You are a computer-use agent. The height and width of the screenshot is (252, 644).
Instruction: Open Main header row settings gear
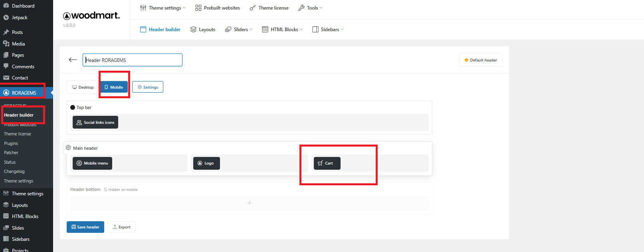coord(68,148)
